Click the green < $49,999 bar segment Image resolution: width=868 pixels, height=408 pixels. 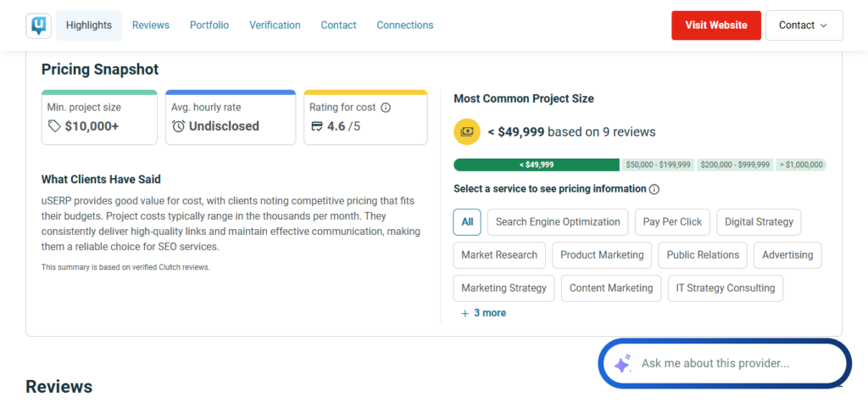click(x=537, y=165)
